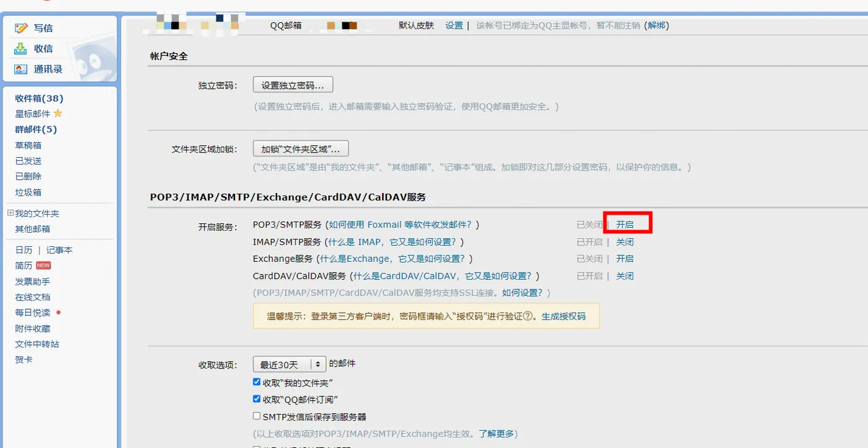Screen dimensions: 868x448
Task: Click the help question mark after 授权码
Action: pyautogui.click(x=528, y=316)
